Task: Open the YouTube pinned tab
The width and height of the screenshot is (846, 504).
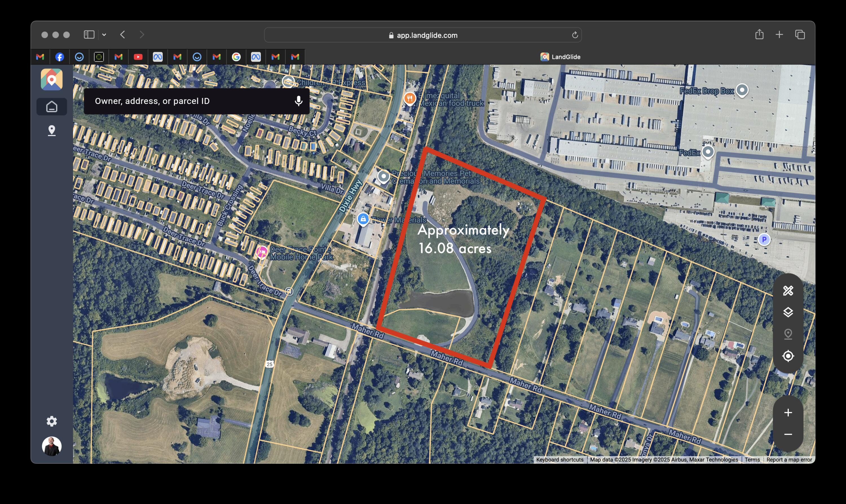Action: click(x=138, y=57)
